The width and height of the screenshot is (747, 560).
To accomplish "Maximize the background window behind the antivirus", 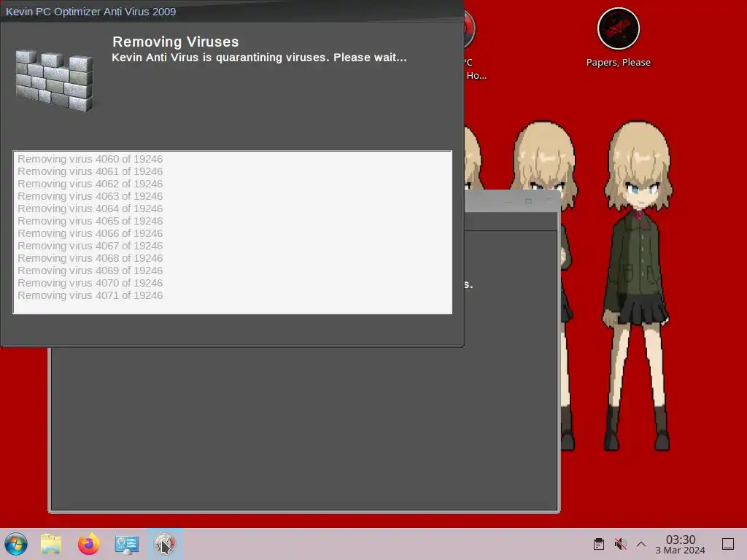I will (528, 201).
